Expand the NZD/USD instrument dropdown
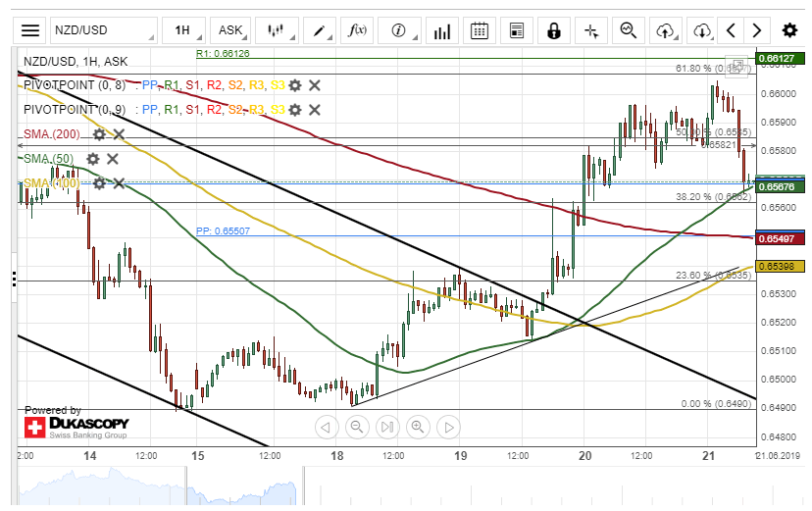 tap(102, 30)
